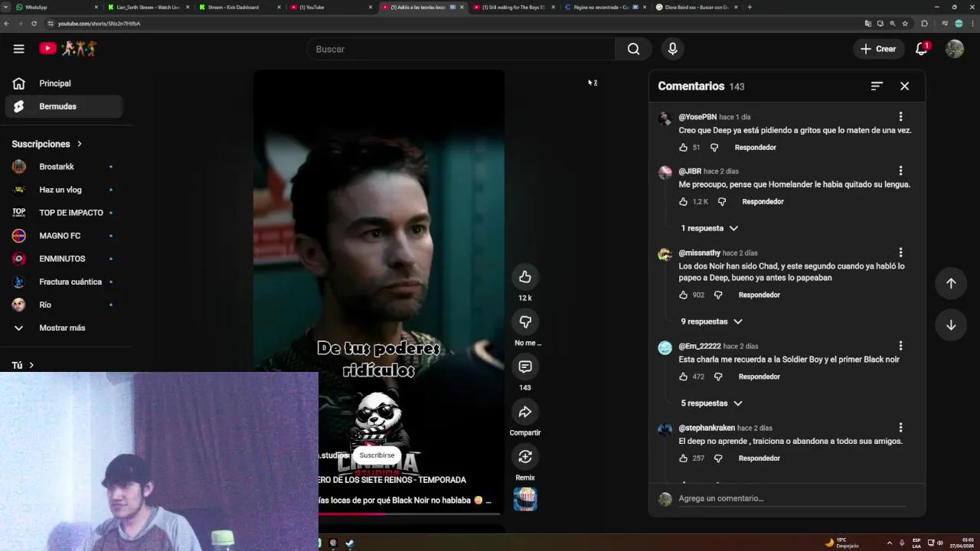Open Fractura cuántica subscription channel
980x551 pixels.
point(63,282)
